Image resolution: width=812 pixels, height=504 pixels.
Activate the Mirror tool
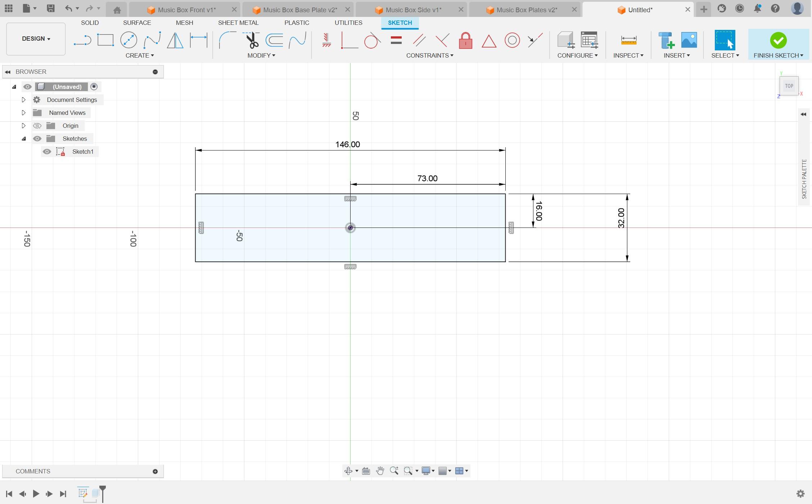[175, 40]
